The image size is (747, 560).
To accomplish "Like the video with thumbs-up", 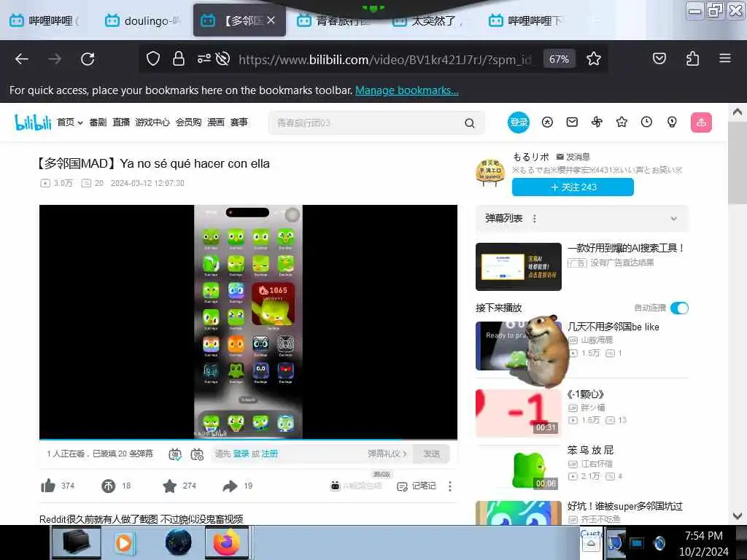I will pyautogui.click(x=48, y=486).
